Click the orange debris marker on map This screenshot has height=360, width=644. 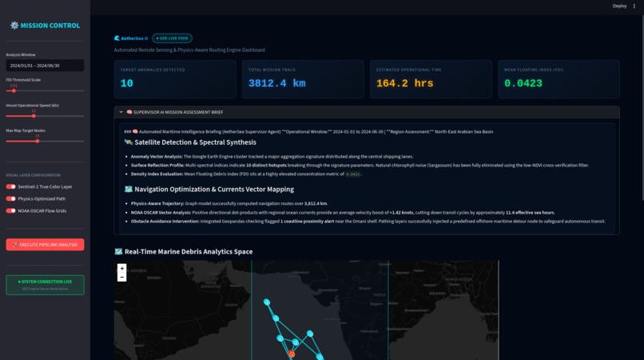292,354
